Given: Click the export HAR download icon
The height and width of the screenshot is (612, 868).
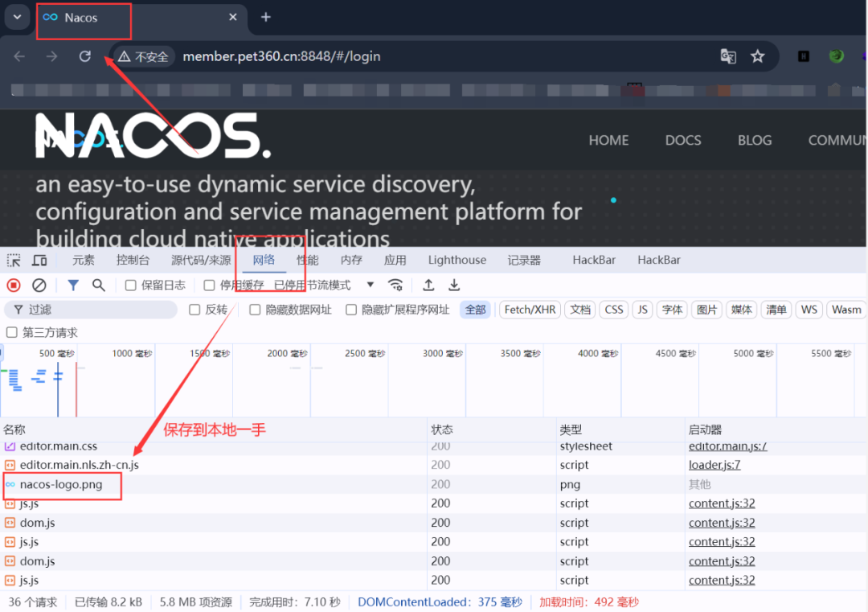Looking at the screenshot, I should [454, 285].
